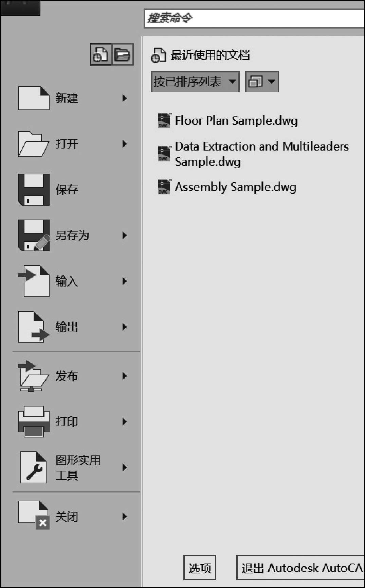365x588 pixels.
Task: Click the Save (保存) floppy disk icon
Action: 34,190
